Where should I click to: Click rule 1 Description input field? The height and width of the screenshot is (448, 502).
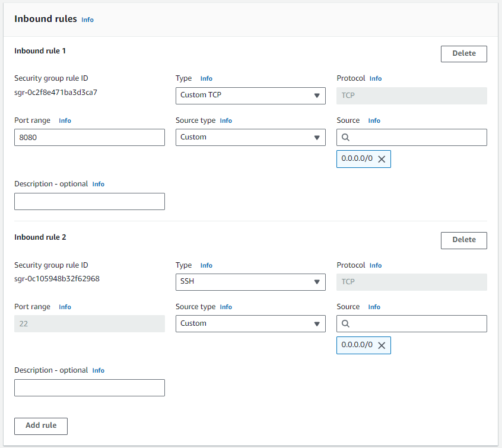point(90,201)
